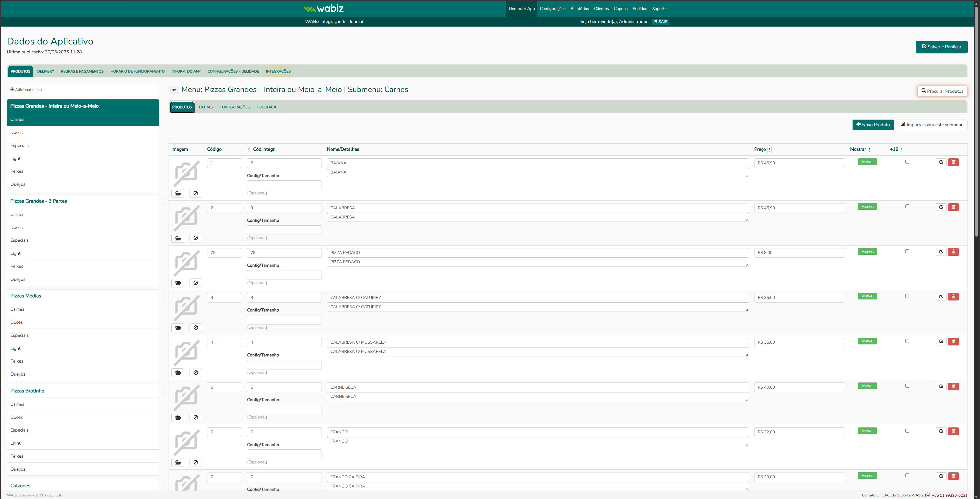Viewport: 980px width, 499px height.
Task: Check +18 box for FRANGO
Action: coord(907,431)
